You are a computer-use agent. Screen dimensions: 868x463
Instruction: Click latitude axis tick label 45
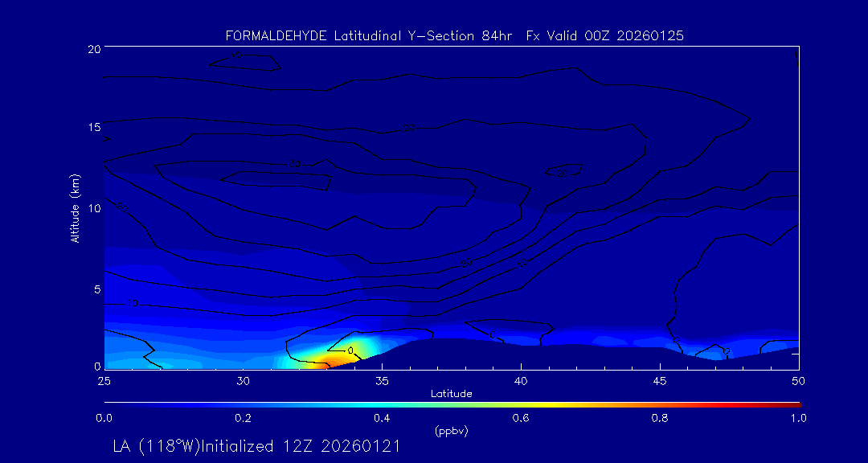click(660, 381)
